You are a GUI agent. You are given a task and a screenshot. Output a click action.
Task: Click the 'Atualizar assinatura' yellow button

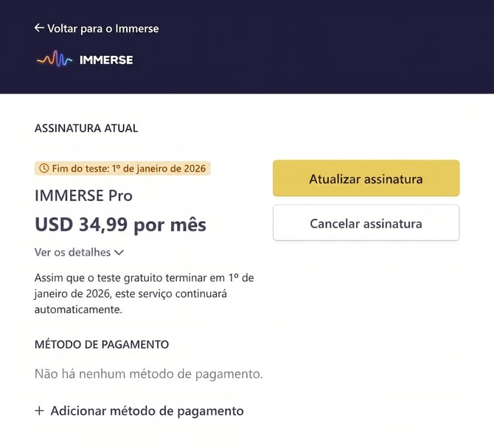pyautogui.click(x=366, y=178)
